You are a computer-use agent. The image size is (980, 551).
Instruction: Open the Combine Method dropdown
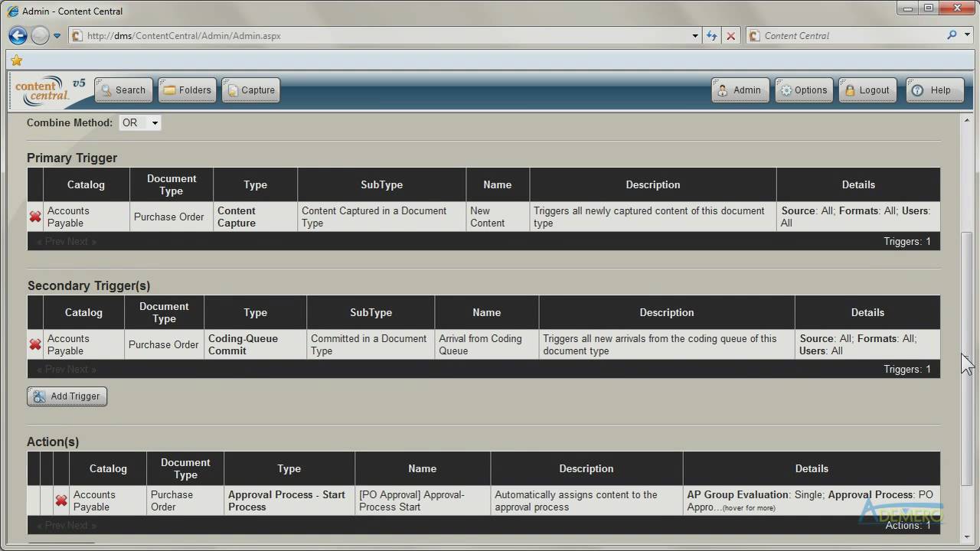(x=140, y=122)
